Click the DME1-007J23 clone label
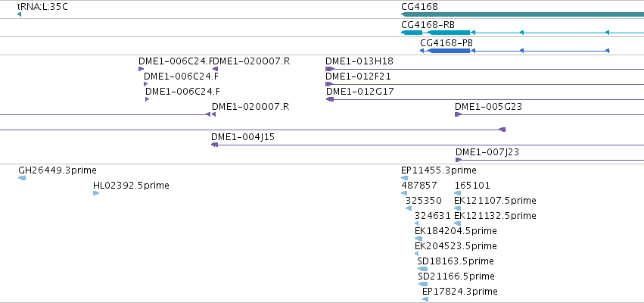This screenshot has height=303, width=644. pyautogui.click(x=487, y=152)
